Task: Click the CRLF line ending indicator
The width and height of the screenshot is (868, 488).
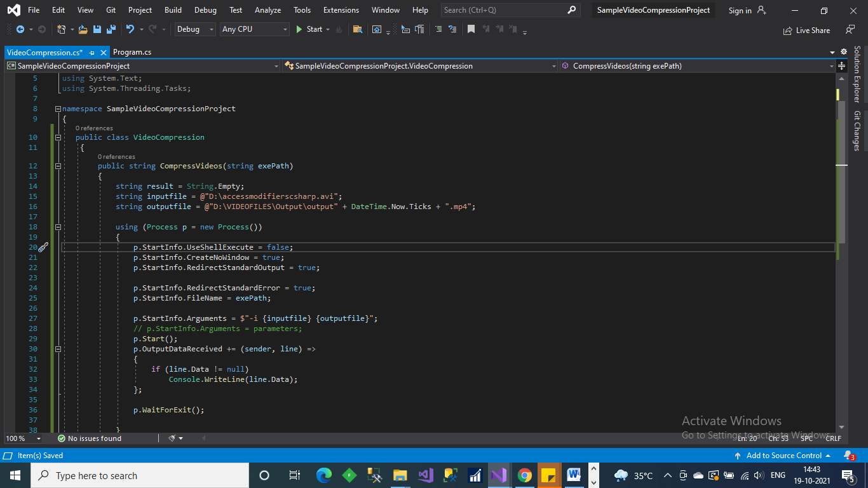Action: [833, 438]
